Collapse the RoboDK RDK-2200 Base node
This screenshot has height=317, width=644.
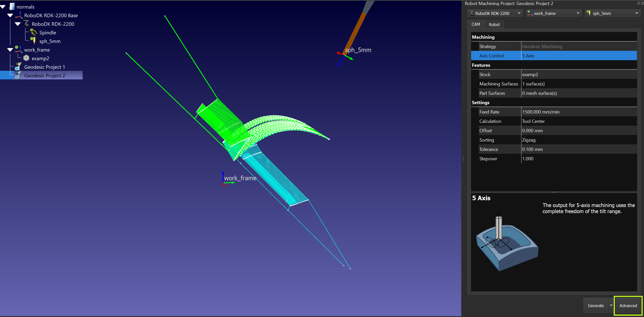click(x=10, y=15)
